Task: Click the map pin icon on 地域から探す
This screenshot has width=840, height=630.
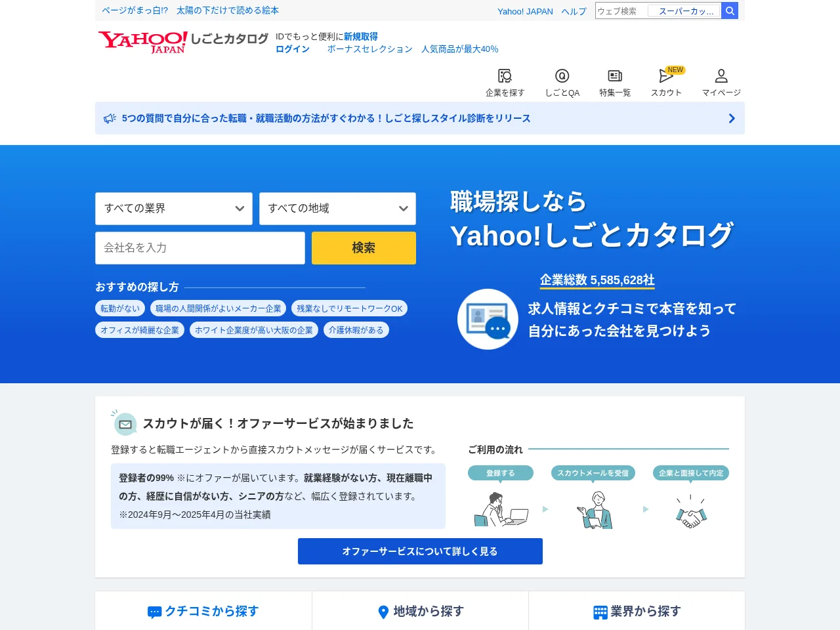Action: (x=384, y=612)
